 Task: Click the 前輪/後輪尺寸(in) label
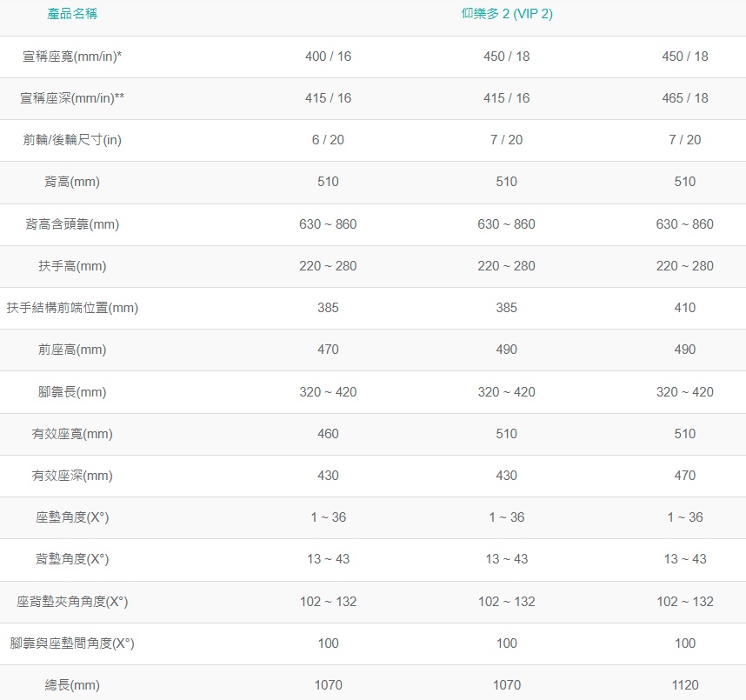point(72,140)
